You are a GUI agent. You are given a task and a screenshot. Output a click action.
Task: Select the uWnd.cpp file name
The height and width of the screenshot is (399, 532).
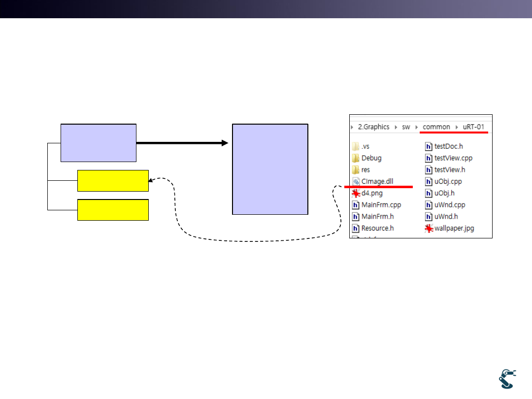coord(450,205)
